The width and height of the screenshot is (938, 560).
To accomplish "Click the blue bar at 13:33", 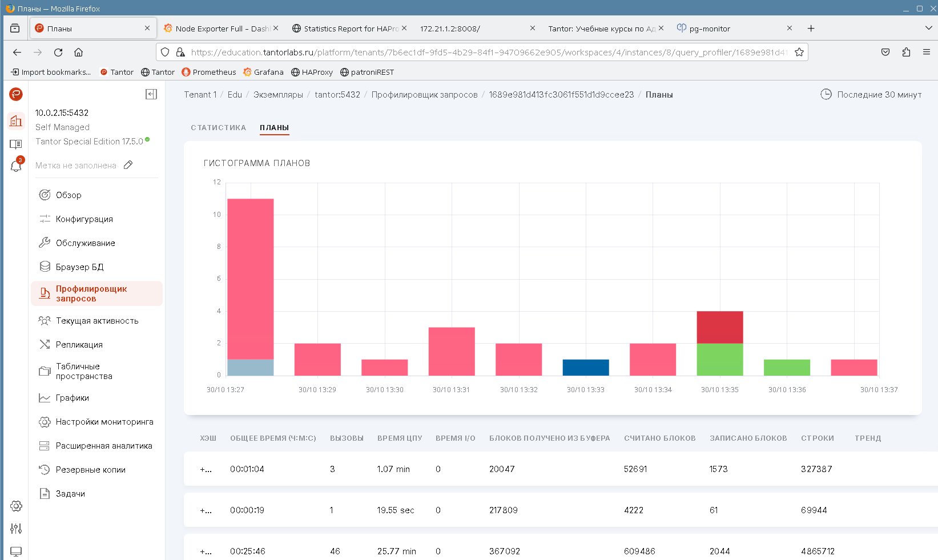I will pyautogui.click(x=585, y=367).
